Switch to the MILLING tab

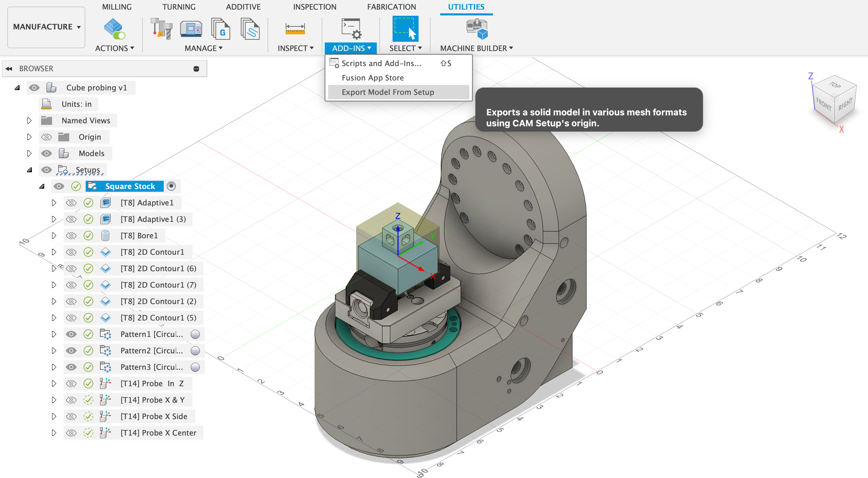pos(117,7)
